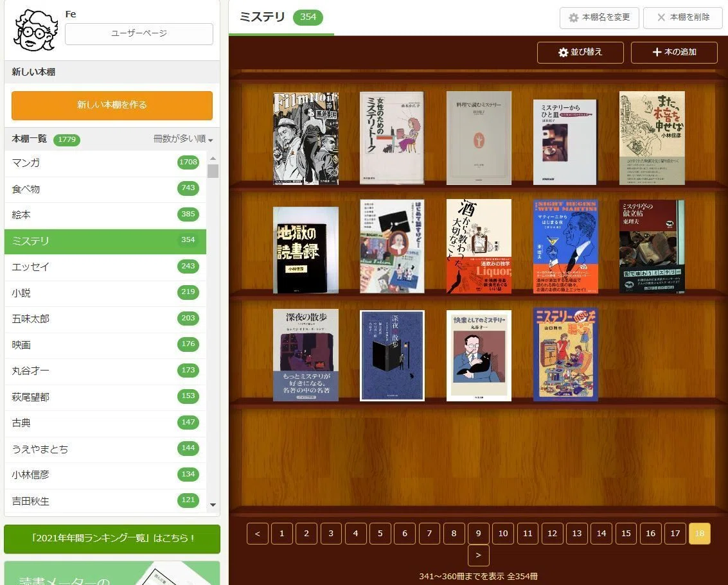Select the 絵本 bookshelf
Screen dimensions: 728x585
point(105,214)
